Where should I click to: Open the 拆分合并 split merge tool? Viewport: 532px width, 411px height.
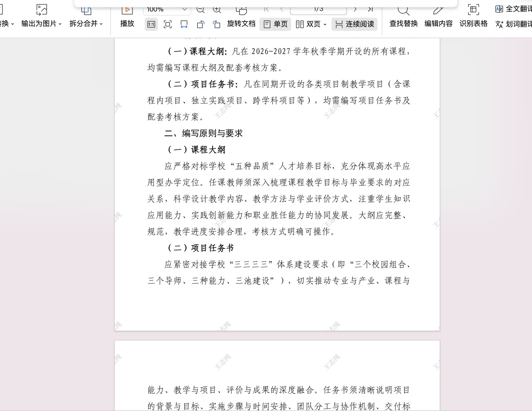(86, 16)
